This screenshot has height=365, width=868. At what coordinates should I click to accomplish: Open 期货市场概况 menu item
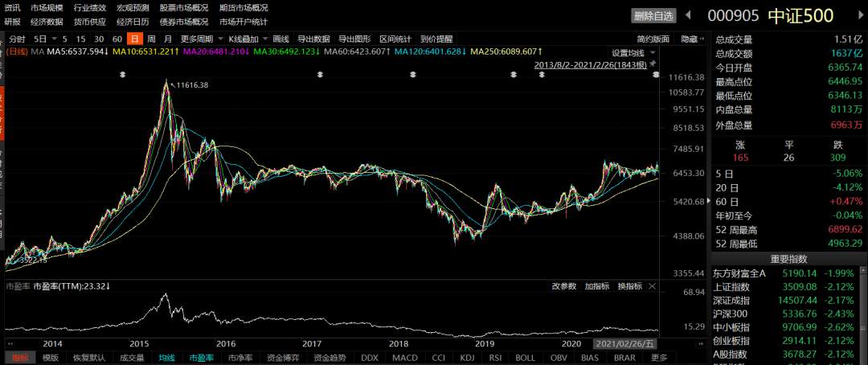click(244, 8)
